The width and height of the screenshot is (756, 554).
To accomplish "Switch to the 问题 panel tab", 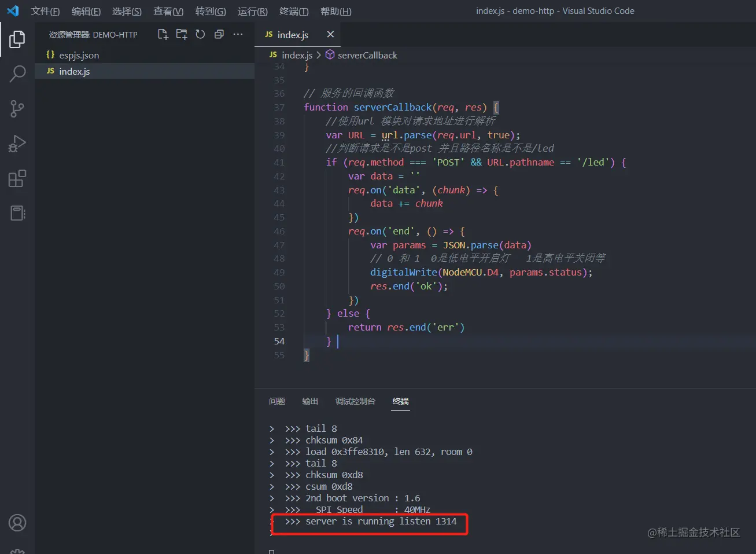I will click(x=277, y=401).
